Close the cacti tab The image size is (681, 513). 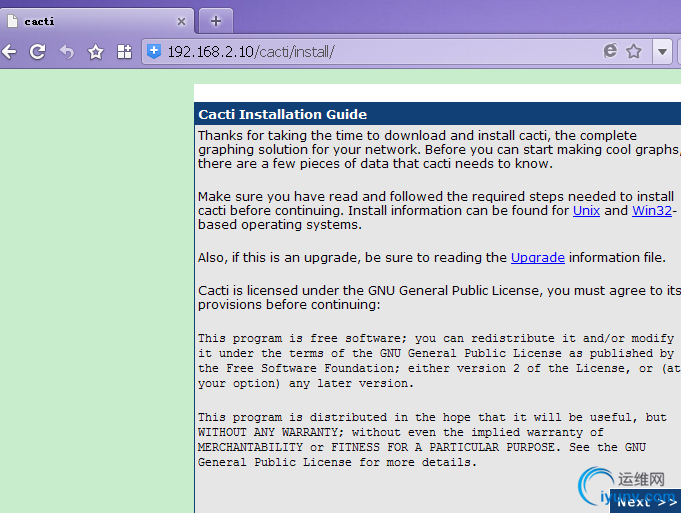pos(182,21)
